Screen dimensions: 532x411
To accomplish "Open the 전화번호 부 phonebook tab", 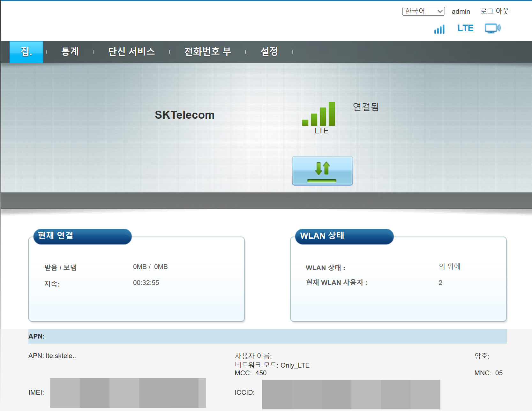I will pos(207,51).
